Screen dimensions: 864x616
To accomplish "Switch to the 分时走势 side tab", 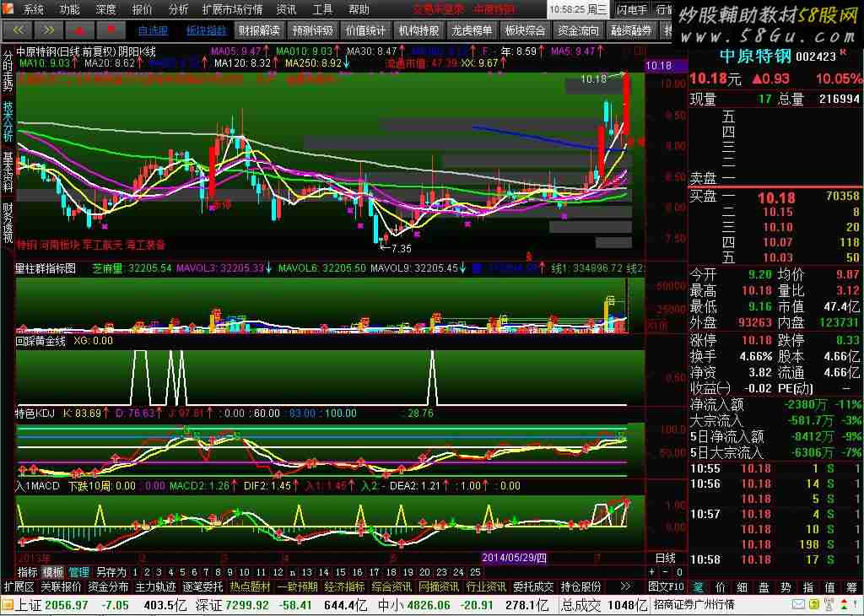I will 8,71.
